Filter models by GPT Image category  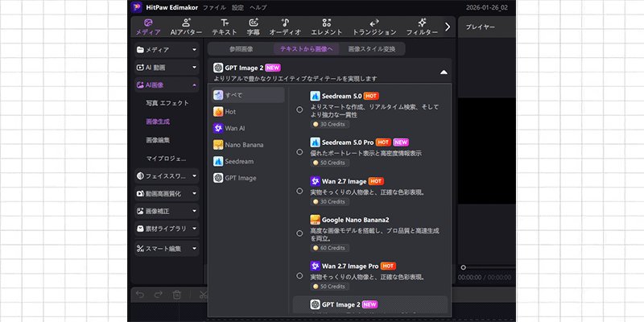tap(248, 178)
